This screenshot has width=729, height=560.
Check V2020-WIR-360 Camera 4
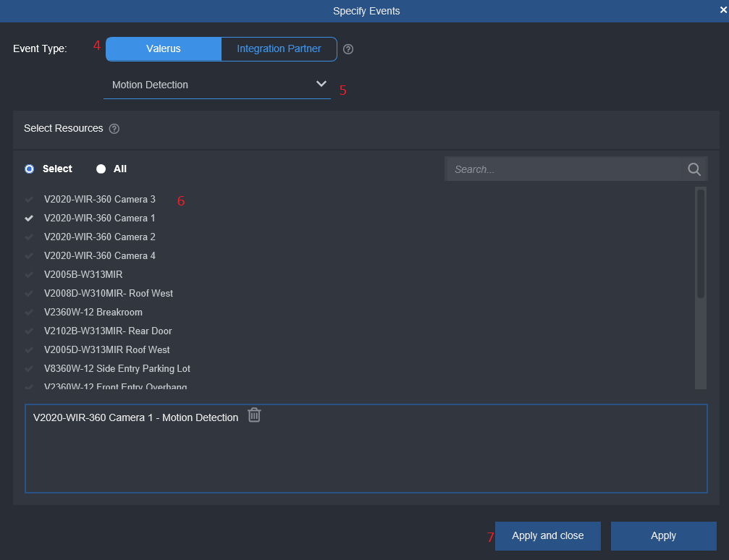click(x=29, y=255)
